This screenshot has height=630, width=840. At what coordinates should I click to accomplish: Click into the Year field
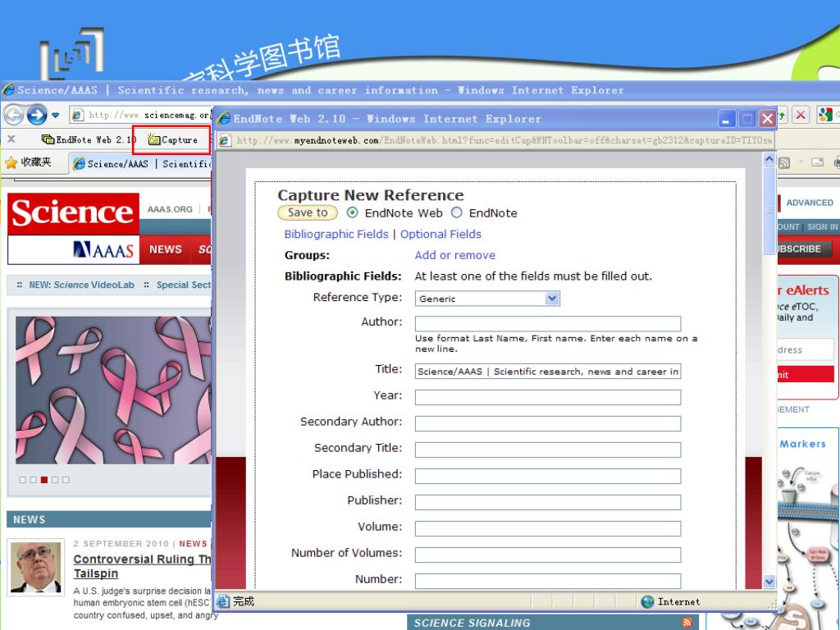tap(547, 397)
